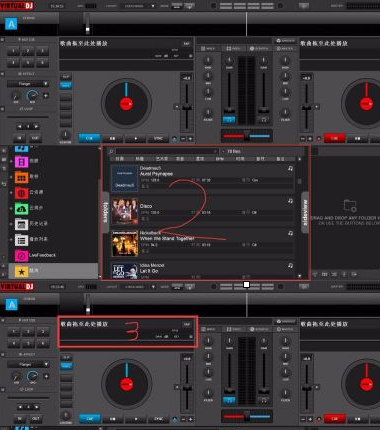Image resolution: width=380 pixels, height=430 pixels.
Task: Click music note icon on Disco row
Action: (290, 201)
